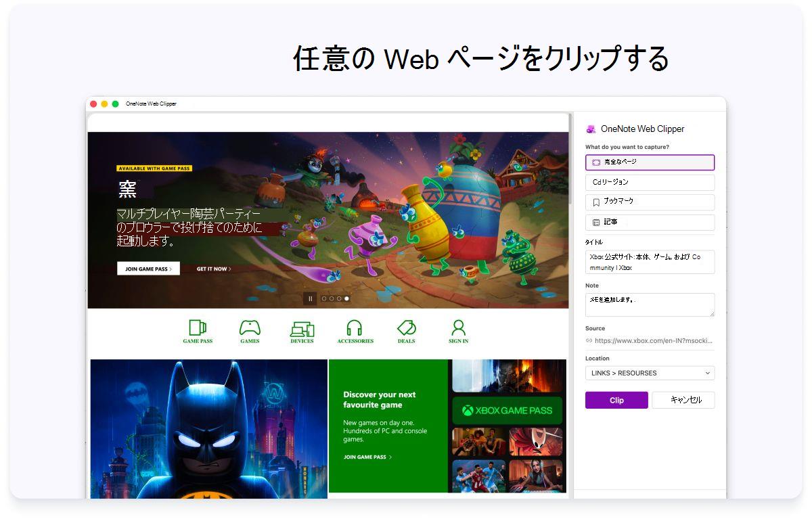Expand the LINKS > RESOURSES location dropdown

coord(650,373)
